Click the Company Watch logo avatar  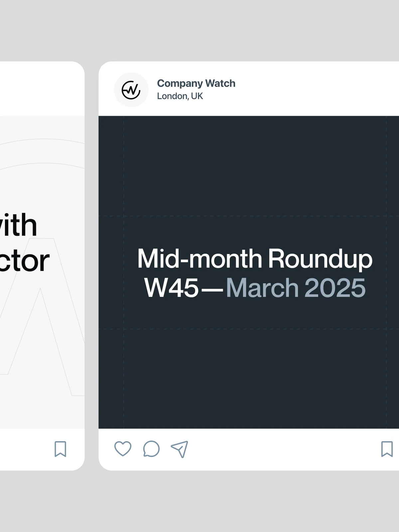pos(131,89)
